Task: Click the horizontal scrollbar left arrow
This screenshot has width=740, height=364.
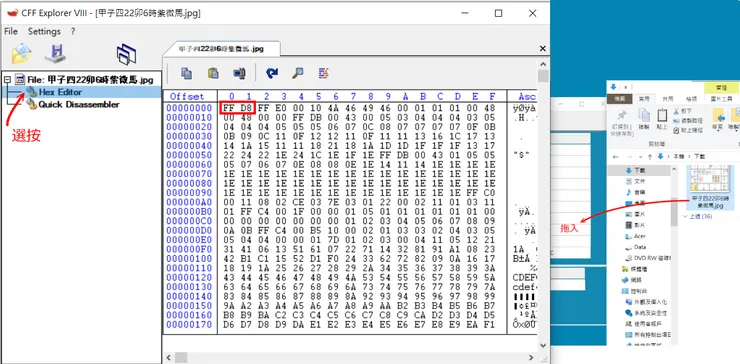Action: point(168,358)
